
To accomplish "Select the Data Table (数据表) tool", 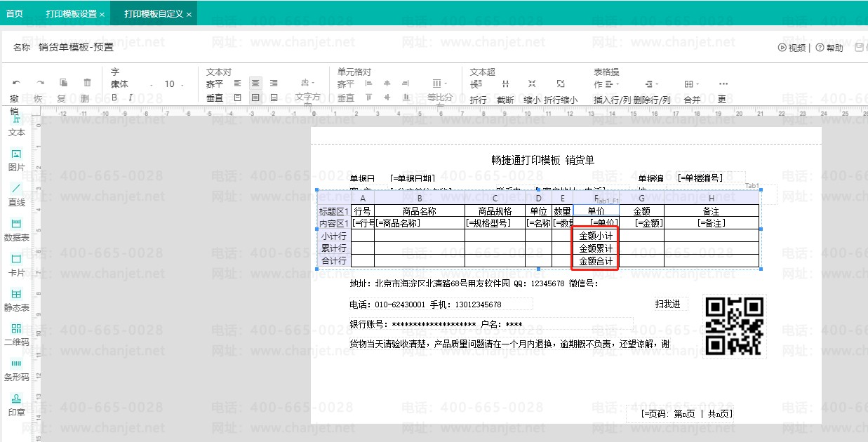I will tap(16, 231).
